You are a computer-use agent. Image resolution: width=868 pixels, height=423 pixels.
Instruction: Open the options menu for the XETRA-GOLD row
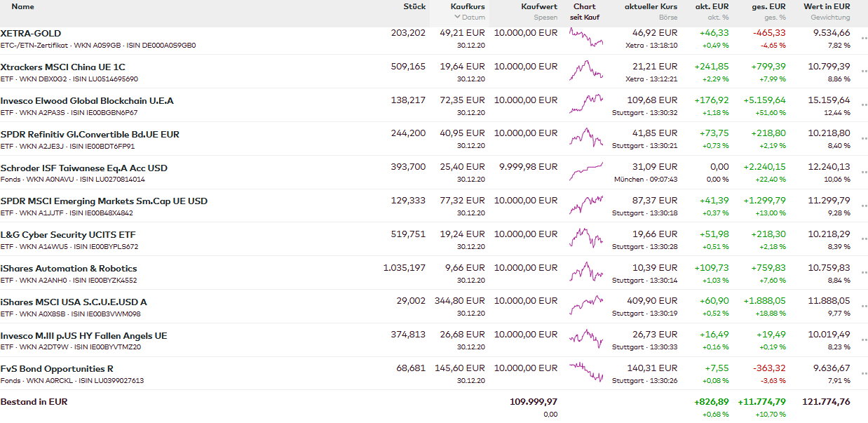click(863, 39)
